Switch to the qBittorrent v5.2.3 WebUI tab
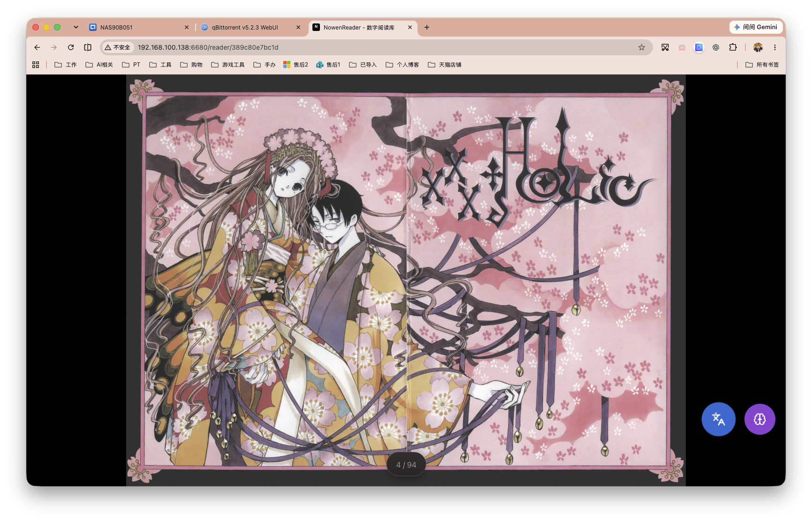The image size is (812, 521). 251,27
